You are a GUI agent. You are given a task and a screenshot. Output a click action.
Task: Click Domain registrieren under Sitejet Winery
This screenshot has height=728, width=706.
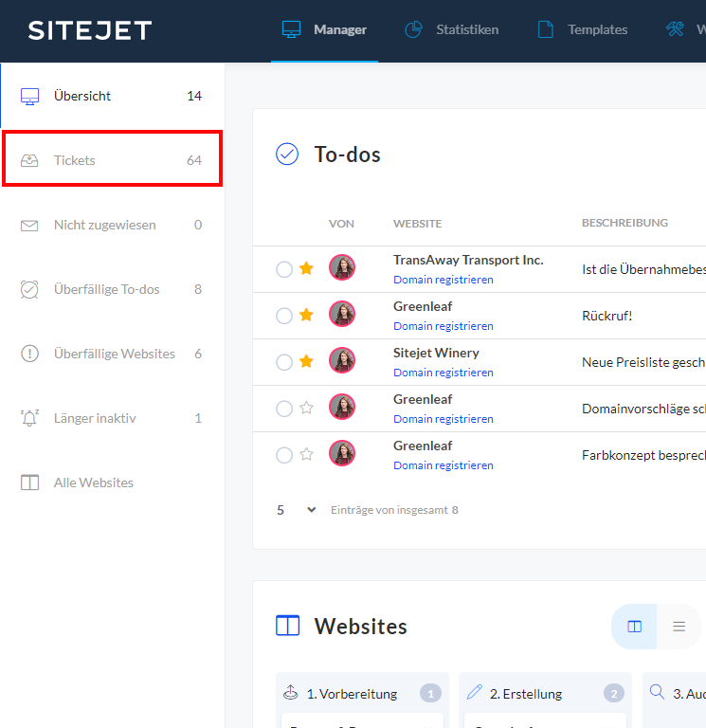point(443,373)
